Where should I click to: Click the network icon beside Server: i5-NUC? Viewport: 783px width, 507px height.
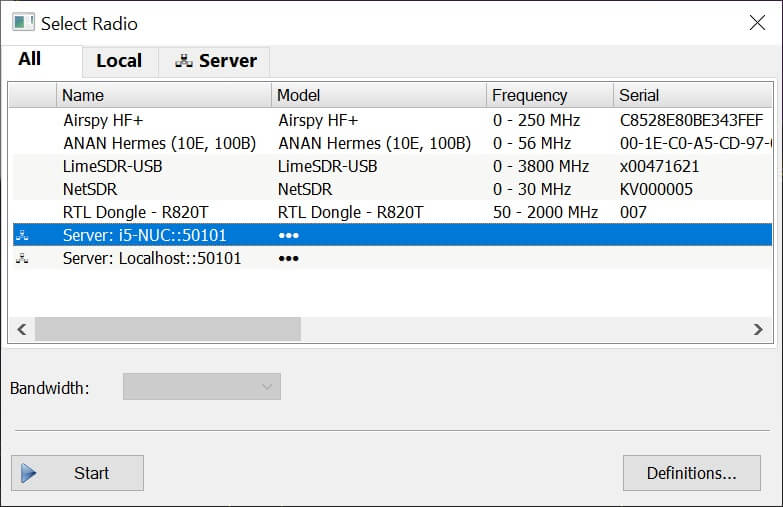point(23,236)
